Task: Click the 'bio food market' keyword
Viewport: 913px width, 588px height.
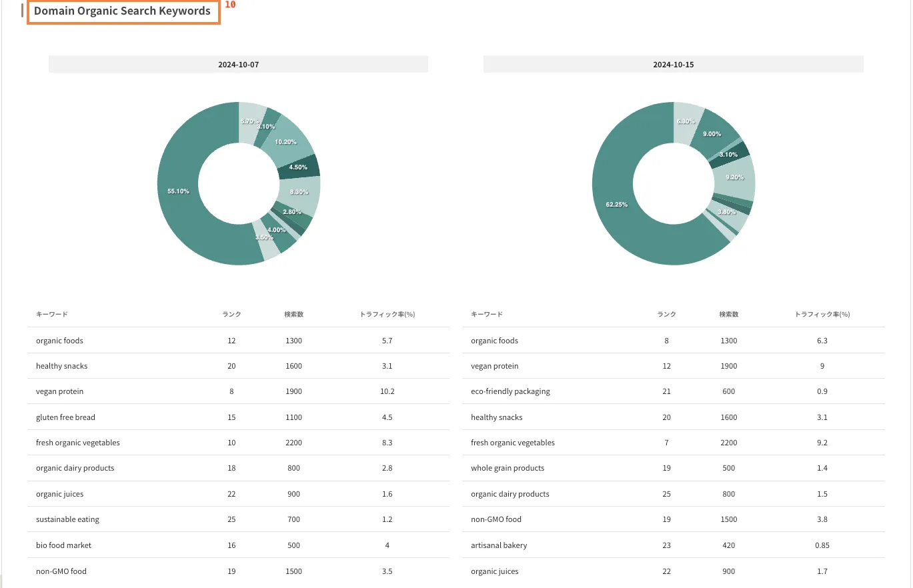Action: click(x=63, y=545)
